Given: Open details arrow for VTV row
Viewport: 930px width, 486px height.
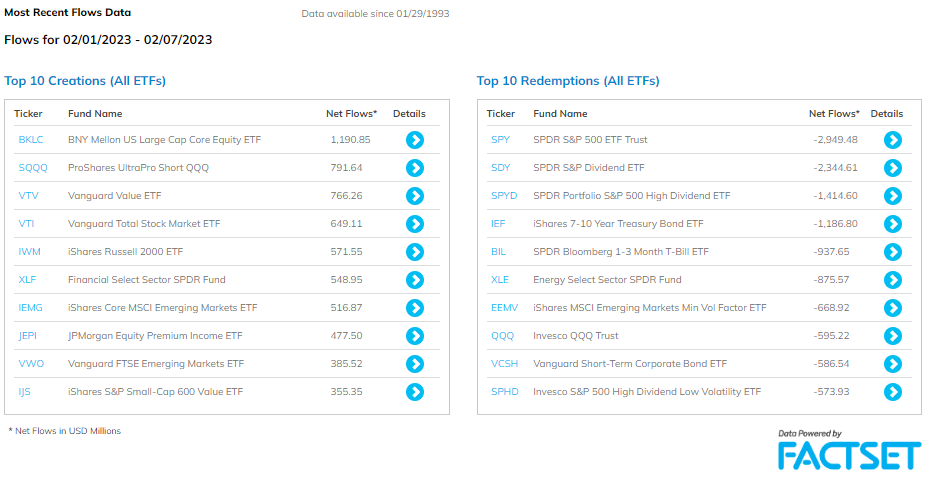Looking at the screenshot, I should [x=415, y=196].
